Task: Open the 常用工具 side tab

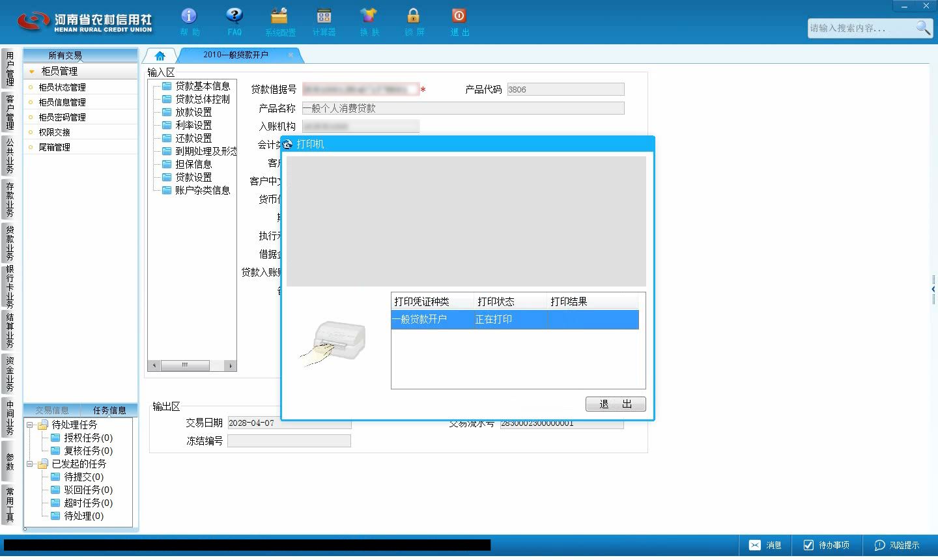Action: click(10, 504)
